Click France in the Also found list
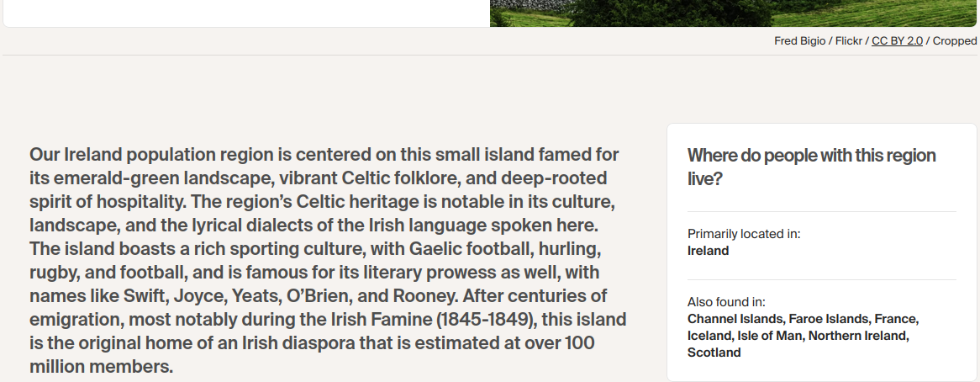This screenshot has height=382, width=980. 895,319
